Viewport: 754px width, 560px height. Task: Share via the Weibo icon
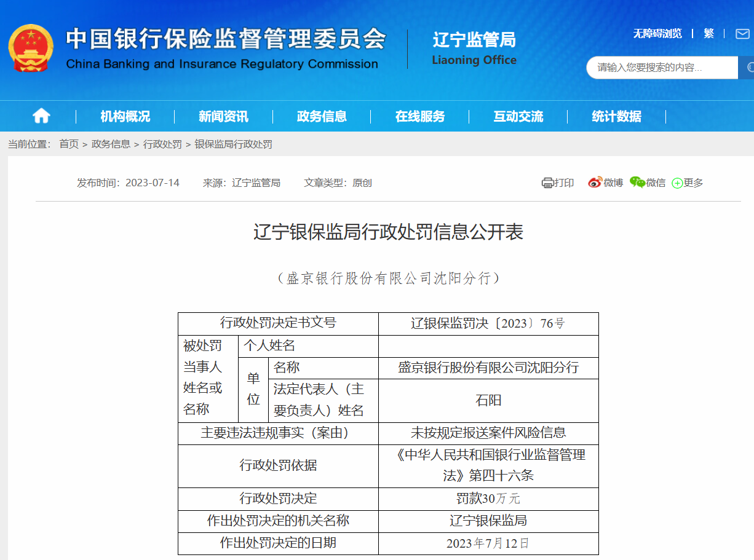(595, 183)
